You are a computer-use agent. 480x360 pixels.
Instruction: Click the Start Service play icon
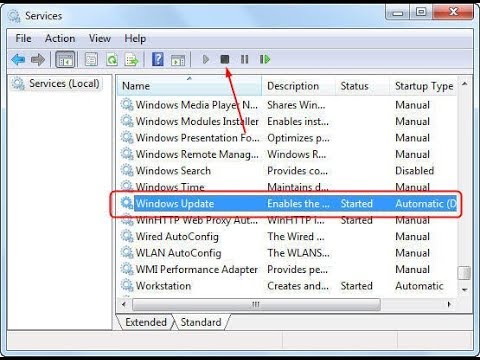(206, 60)
